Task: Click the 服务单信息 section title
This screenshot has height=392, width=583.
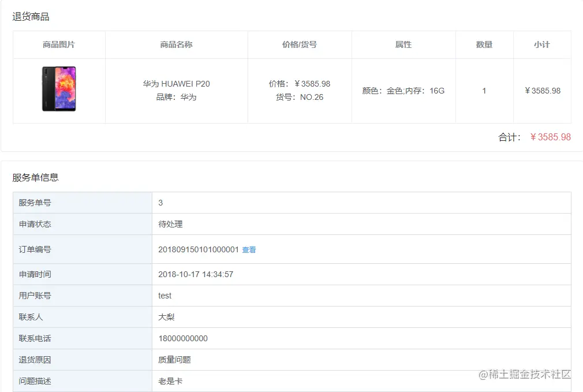Action: [x=35, y=177]
